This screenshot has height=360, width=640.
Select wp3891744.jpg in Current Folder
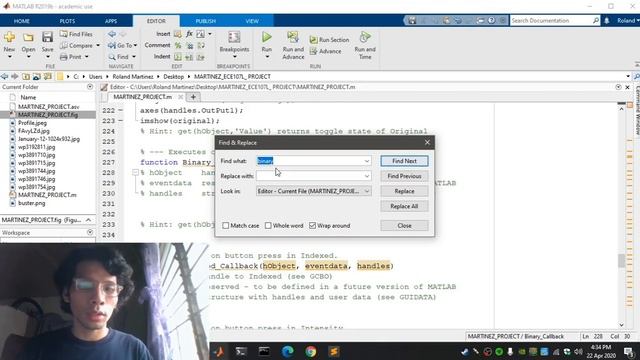(36, 171)
